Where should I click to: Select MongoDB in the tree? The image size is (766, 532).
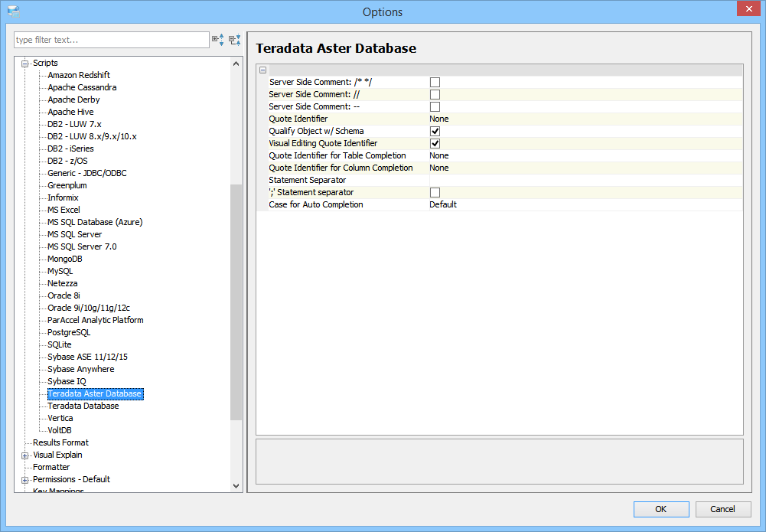tap(65, 259)
